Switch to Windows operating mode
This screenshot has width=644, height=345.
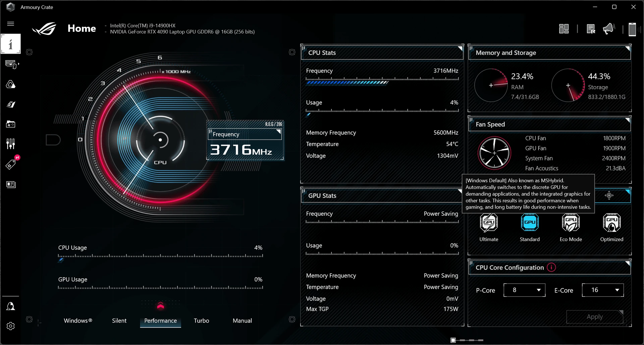[x=78, y=321]
